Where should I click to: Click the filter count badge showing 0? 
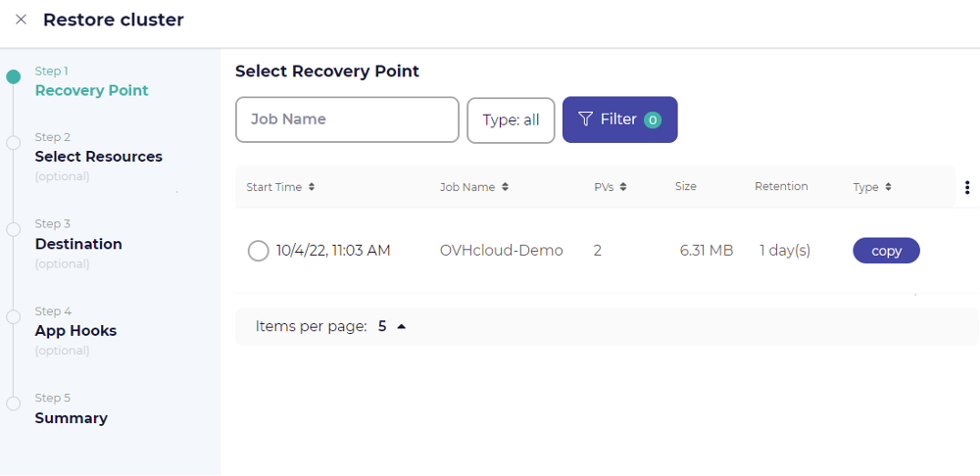(x=653, y=119)
